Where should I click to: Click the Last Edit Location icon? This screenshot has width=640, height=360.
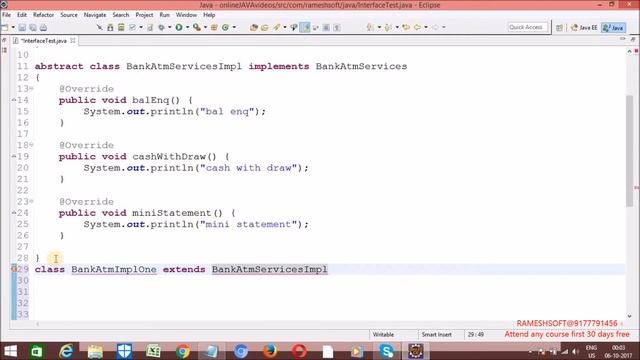[x=406, y=27]
